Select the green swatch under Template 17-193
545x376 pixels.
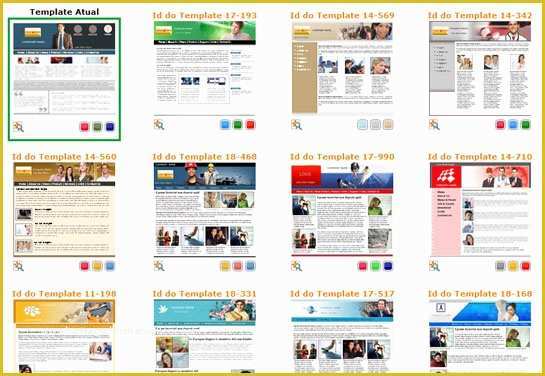point(238,124)
